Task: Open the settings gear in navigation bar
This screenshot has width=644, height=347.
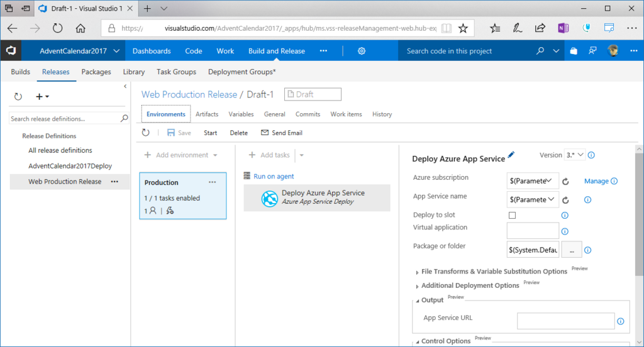Action: 362,51
